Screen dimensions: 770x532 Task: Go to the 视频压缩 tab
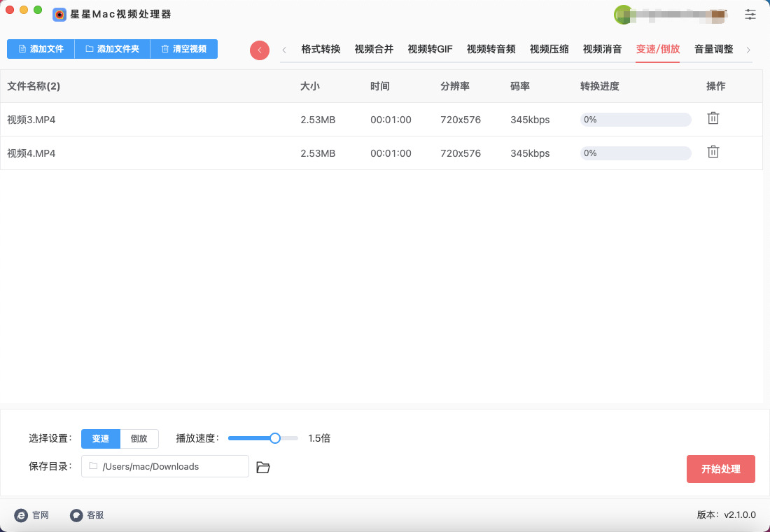click(549, 49)
